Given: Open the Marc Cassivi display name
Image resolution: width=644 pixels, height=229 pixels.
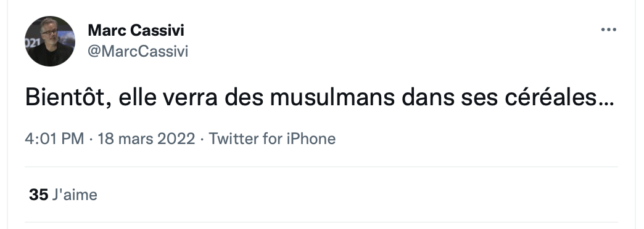Looking at the screenshot, I should [x=136, y=30].
